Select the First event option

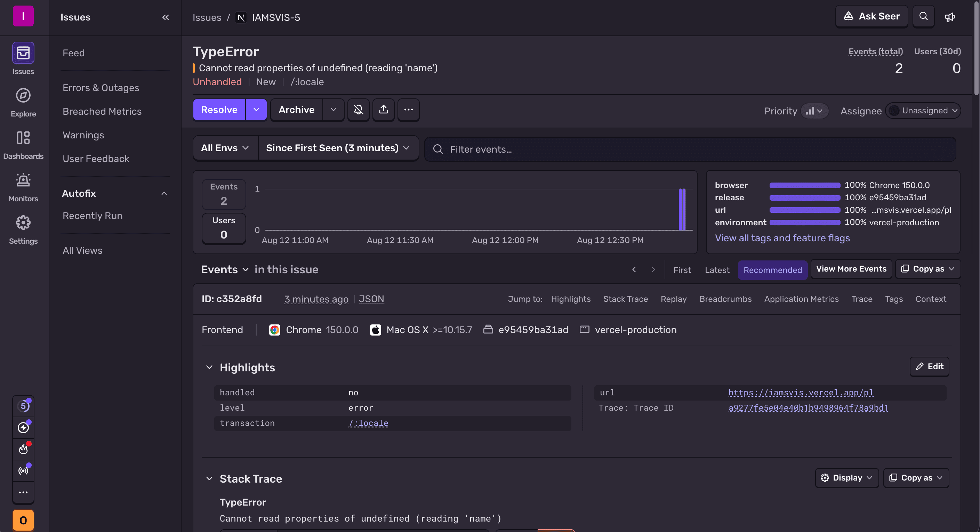[x=682, y=270]
